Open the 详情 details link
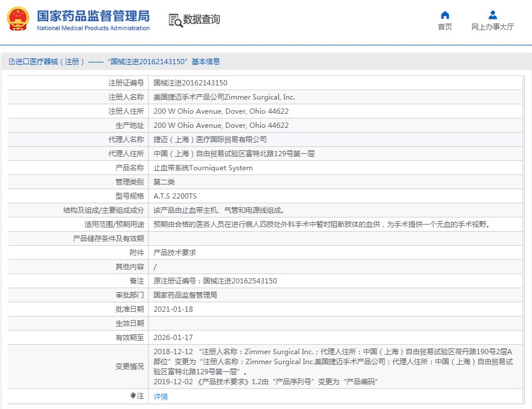Screen dimensions: 532x409 tap(160, 397)
